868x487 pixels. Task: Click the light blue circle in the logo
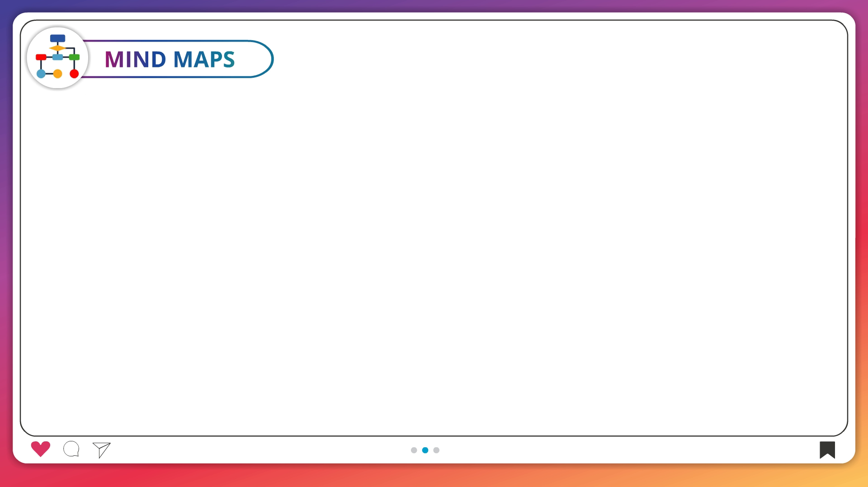(41, 74)
